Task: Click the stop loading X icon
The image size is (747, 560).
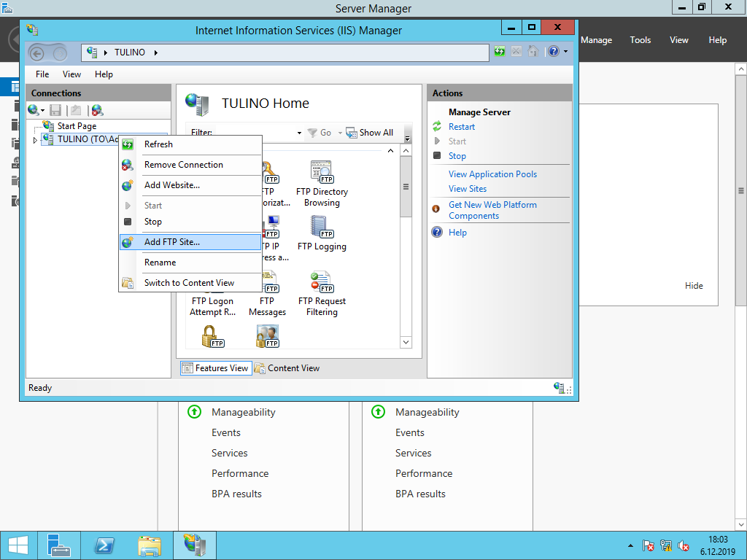Action: pyautogui.click(x=516, y=52)
